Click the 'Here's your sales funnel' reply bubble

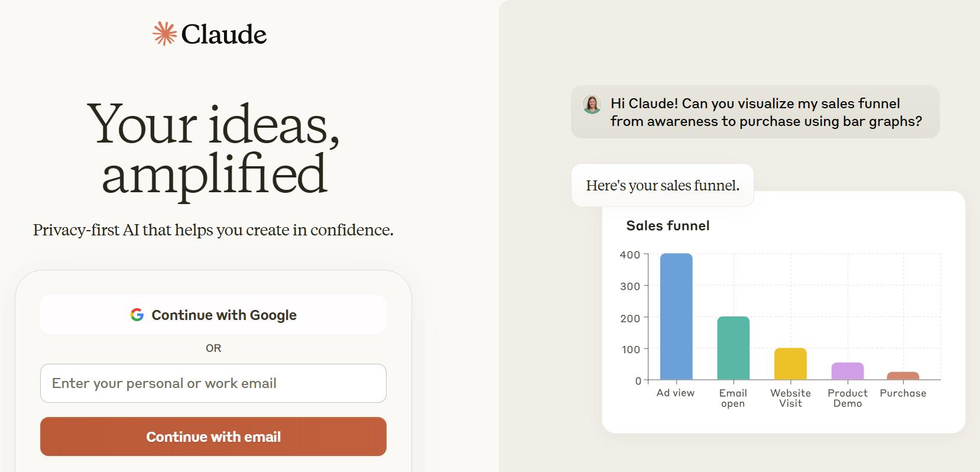tap(662, 185)
